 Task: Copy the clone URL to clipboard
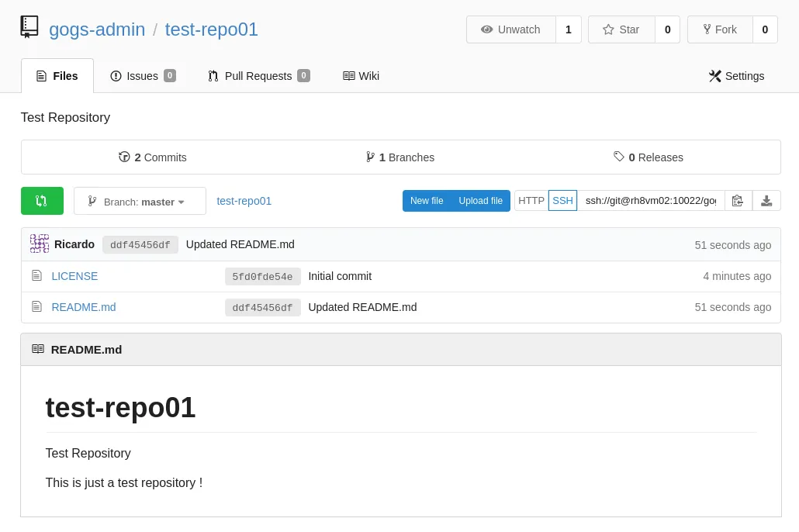[737, 200]
